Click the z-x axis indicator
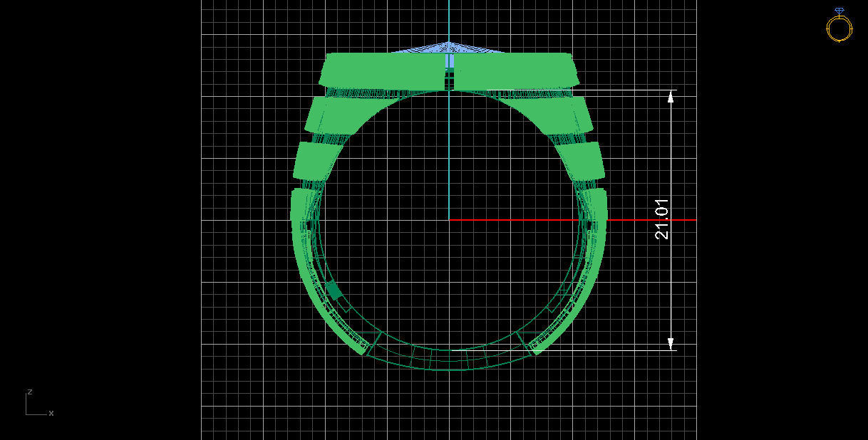This screenshot has width=868, height=440. pos(39,403)
